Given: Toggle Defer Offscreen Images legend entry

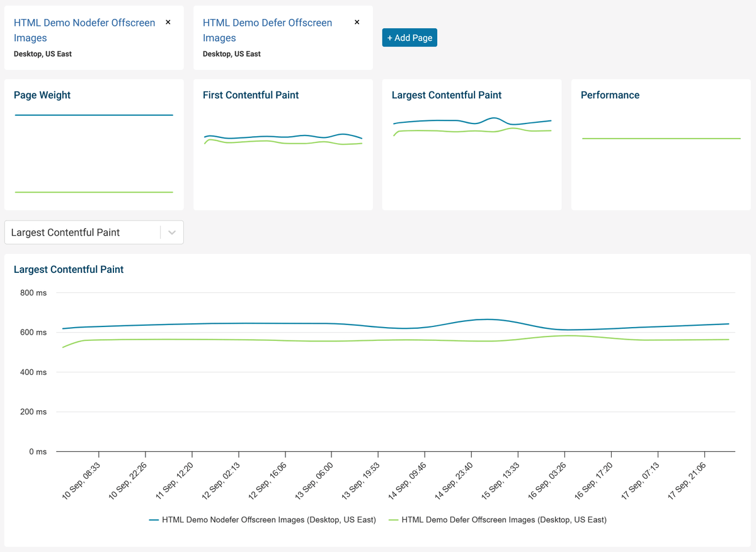Looking at the screenshot, I should 498,520.
